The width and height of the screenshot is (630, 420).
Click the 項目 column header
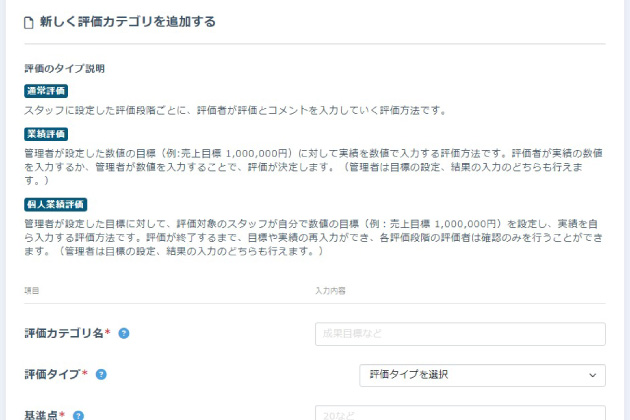pyautogui.click(x=32, y=291)
